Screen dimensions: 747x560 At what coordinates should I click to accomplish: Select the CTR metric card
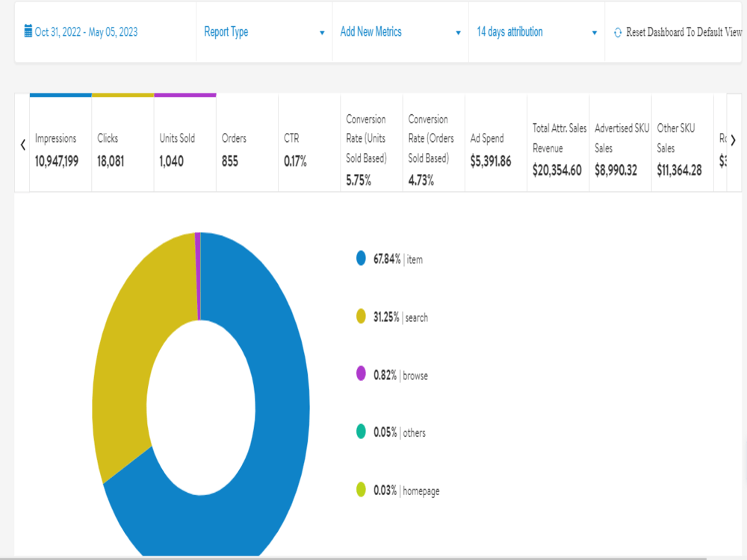click(x=310, y=143)
